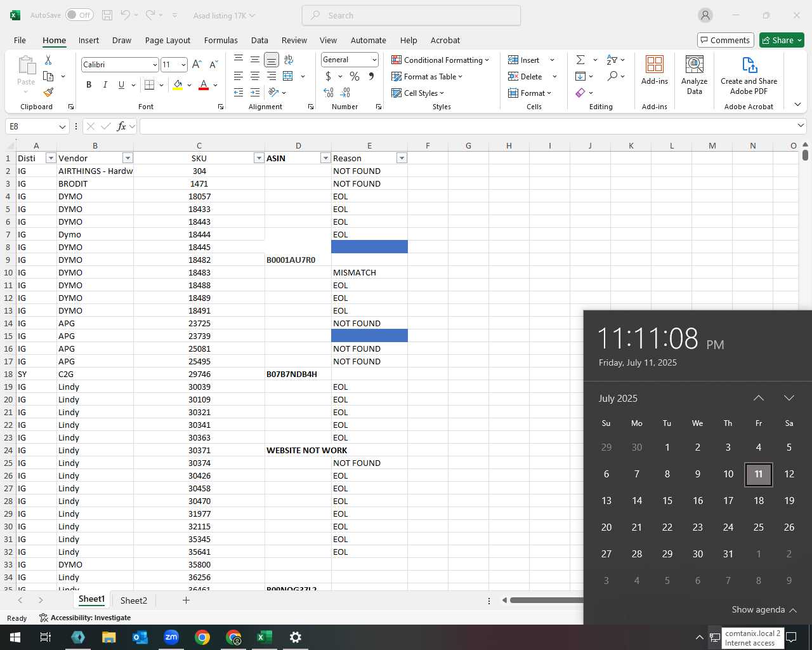Toggle Underline formatting

[x=121, y=84]
